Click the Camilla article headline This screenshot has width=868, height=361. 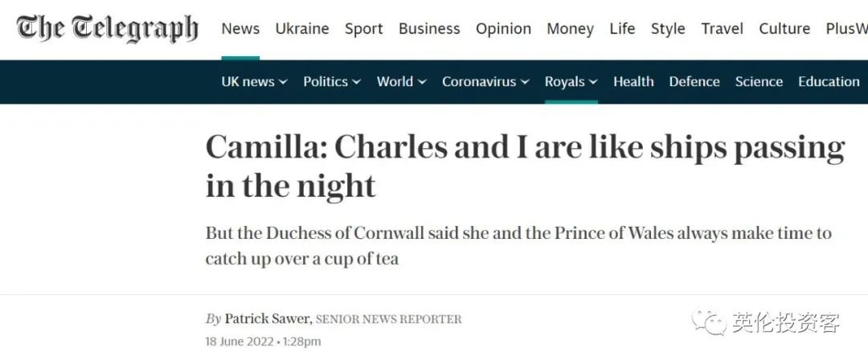525,166
